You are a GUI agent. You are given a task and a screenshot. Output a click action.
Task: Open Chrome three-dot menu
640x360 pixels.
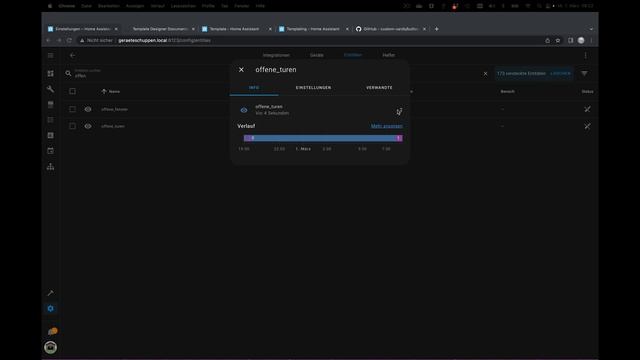tap(591, 40)
